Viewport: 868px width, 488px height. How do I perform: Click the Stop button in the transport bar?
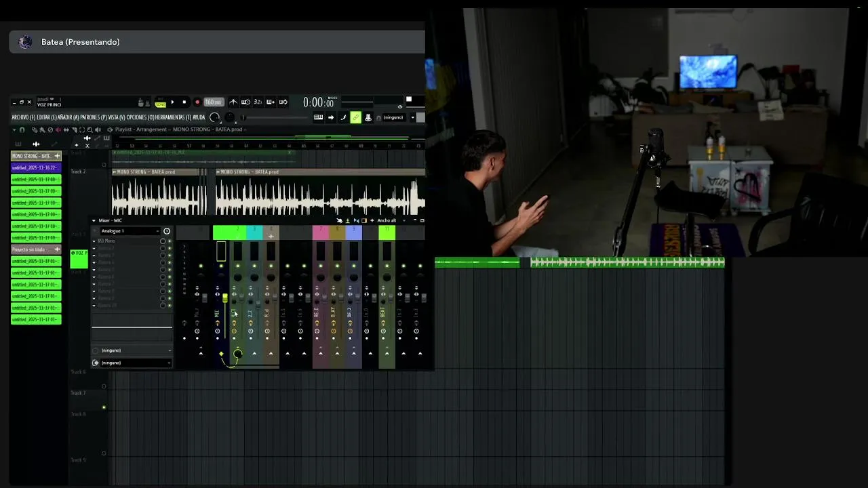tap(184, 102)
